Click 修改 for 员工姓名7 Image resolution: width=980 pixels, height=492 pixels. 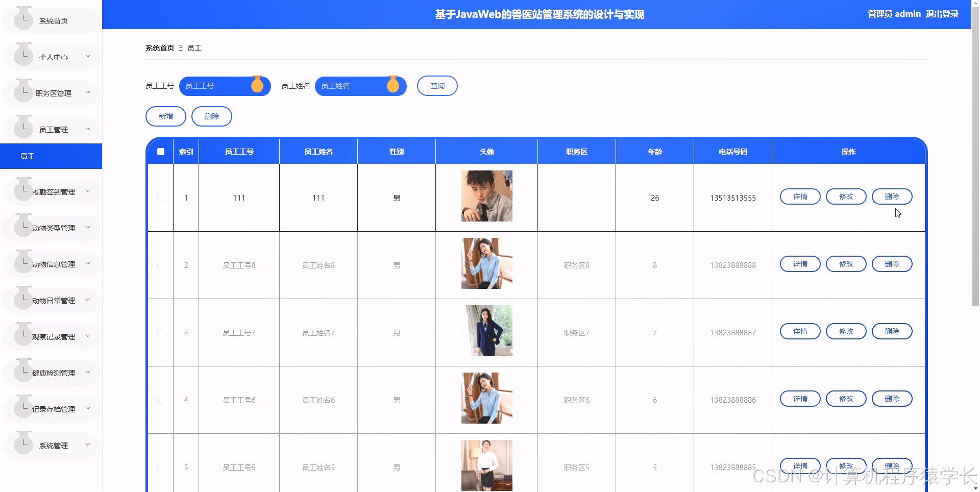(x=846, y=331)
